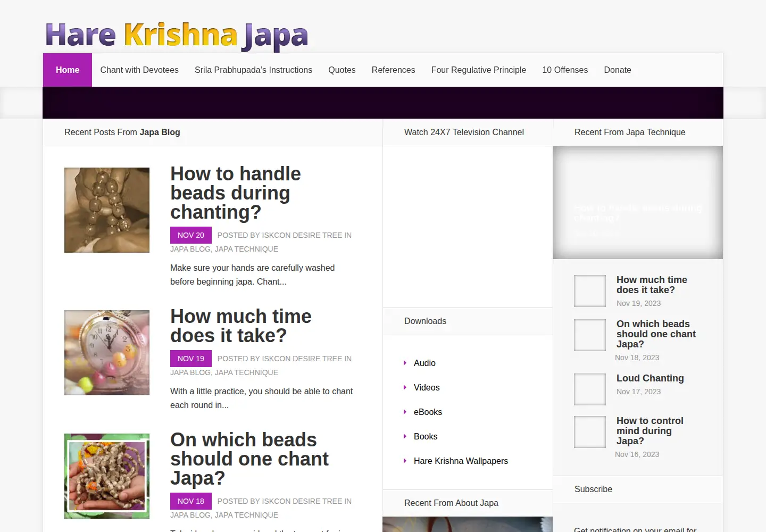The width and height of the screenshot is (766, 532).
Task: Open sidebar link 'How much time does it take?'
Action: 652,285
